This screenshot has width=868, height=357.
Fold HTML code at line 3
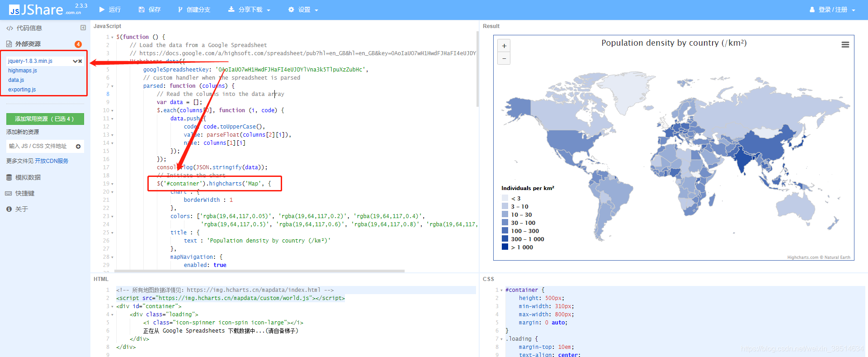coord(112,306)
